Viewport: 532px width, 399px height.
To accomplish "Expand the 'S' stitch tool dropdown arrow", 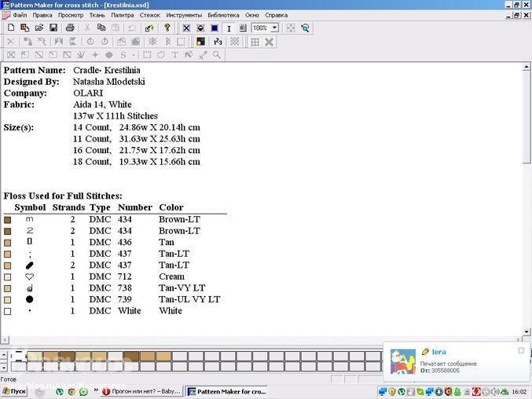I will (x=133, y=55).
